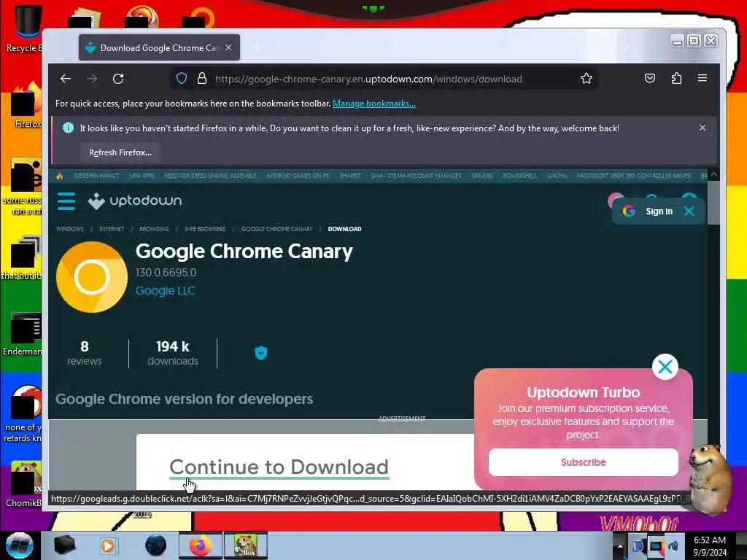Click the Refresh Firefox button
Screen dimensions: 747x560
(x=120, y=152)
